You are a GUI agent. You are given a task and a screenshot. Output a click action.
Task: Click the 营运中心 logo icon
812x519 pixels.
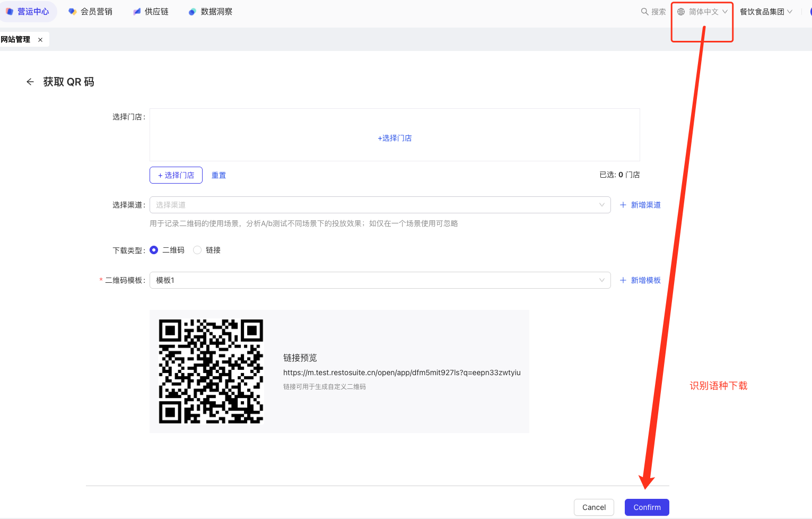point(10,12)
